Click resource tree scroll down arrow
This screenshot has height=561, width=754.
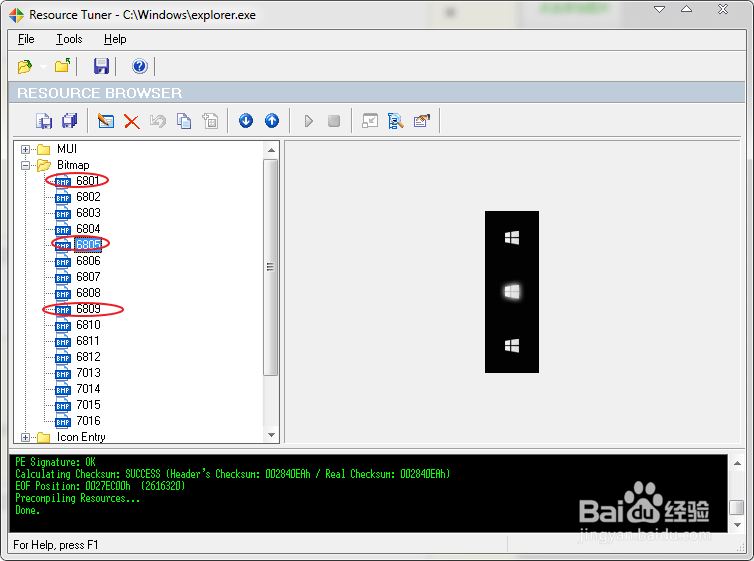(271, 435)
